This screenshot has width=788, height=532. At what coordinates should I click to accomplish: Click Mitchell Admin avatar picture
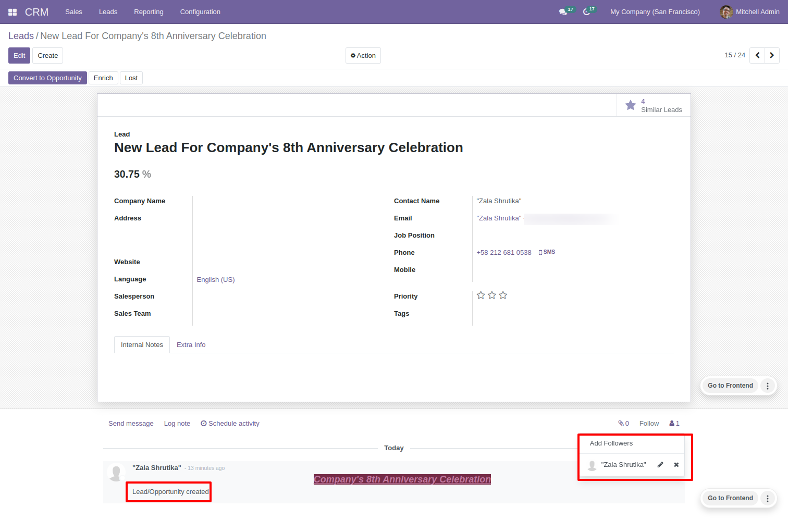pos(726,11)
